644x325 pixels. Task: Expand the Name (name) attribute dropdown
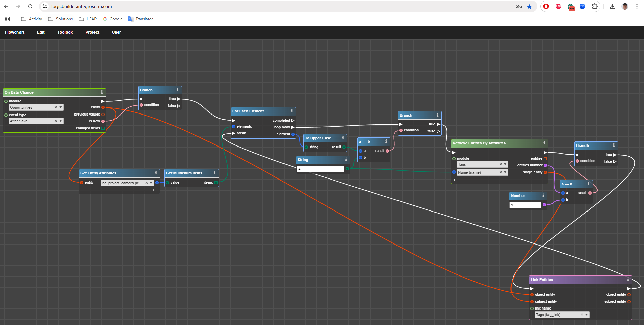(505, 172)
